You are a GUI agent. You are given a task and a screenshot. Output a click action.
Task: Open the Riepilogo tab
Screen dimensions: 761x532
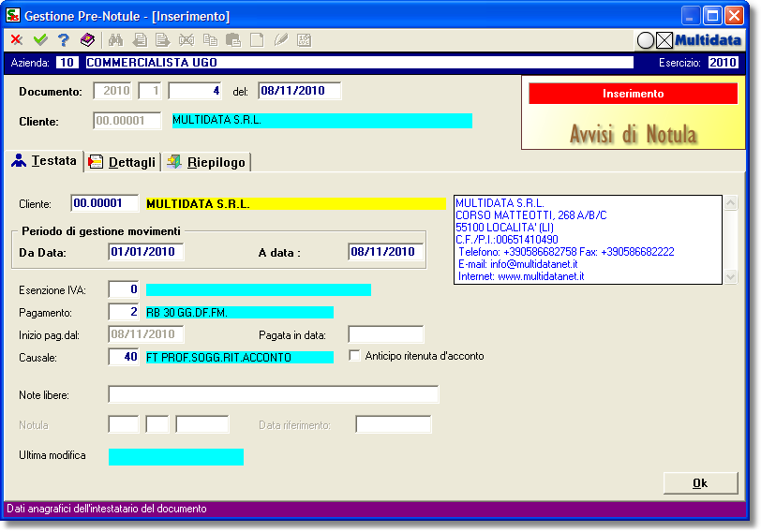(x=207, y=162)
